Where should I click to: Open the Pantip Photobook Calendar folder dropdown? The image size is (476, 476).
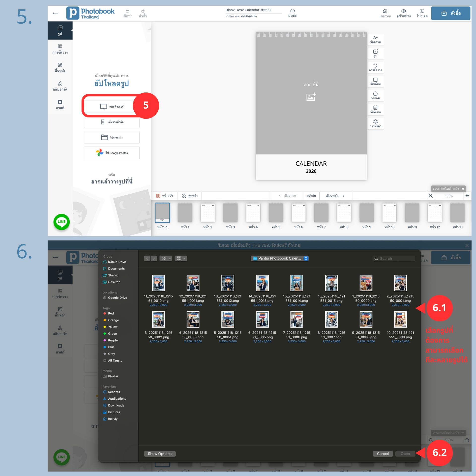(280, 258)
